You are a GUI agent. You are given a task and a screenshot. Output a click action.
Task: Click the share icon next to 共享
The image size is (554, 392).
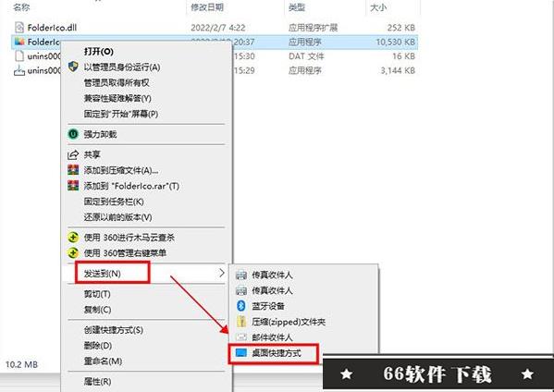(x=73, y=154)
